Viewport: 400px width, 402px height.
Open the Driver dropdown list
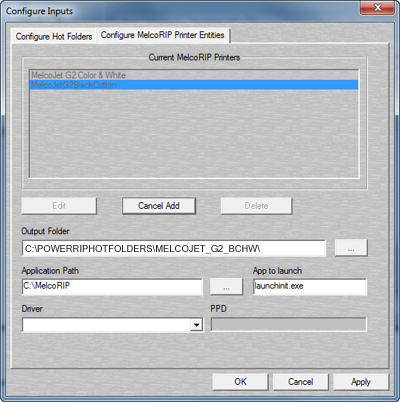[197, 325]
